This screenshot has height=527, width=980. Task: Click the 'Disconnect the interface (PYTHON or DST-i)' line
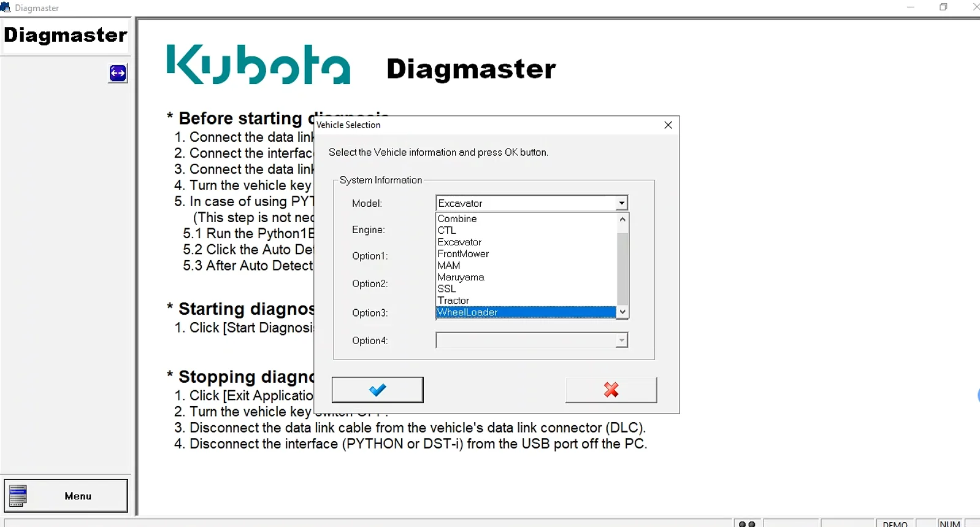(x=410, y=444)
